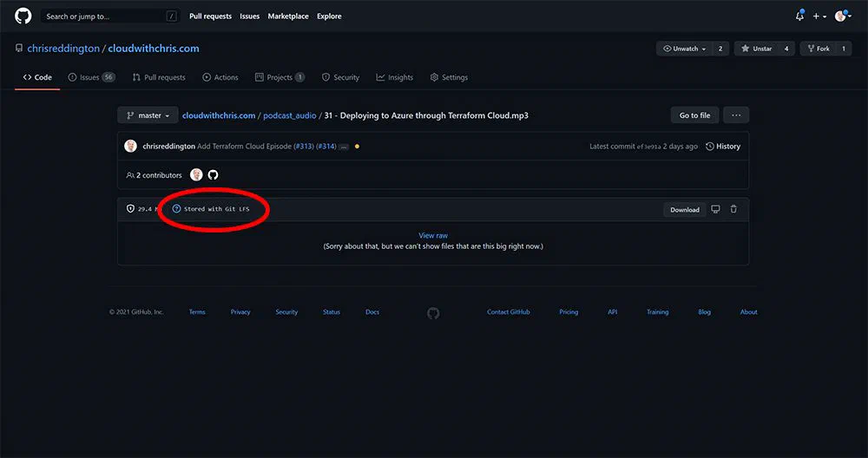Click the watchers count 2
The image size is (868, 458).
[720, 49]
